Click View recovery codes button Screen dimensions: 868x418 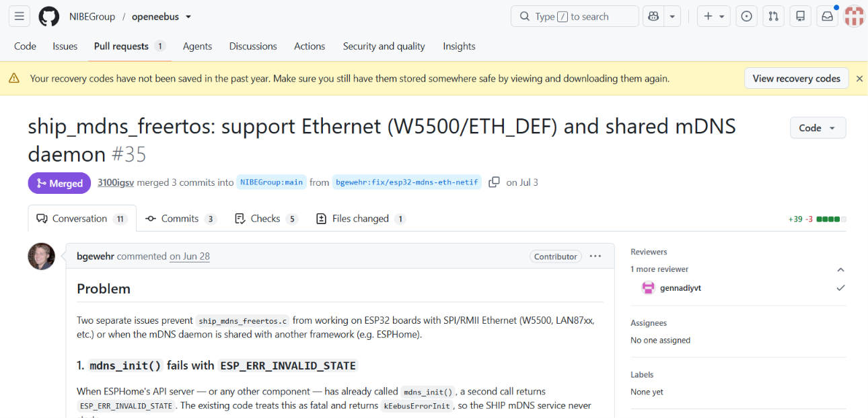coord(796,78)
